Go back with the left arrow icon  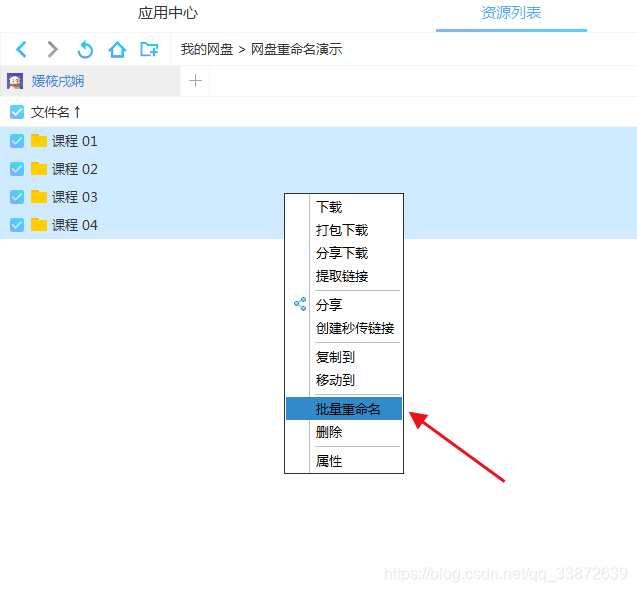point(21,50)
